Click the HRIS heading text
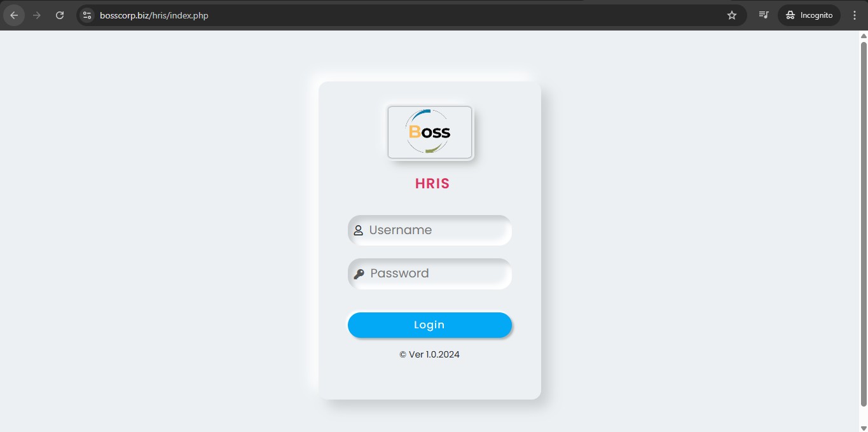This screenshot has width=868, height=432. pos(432,184)
